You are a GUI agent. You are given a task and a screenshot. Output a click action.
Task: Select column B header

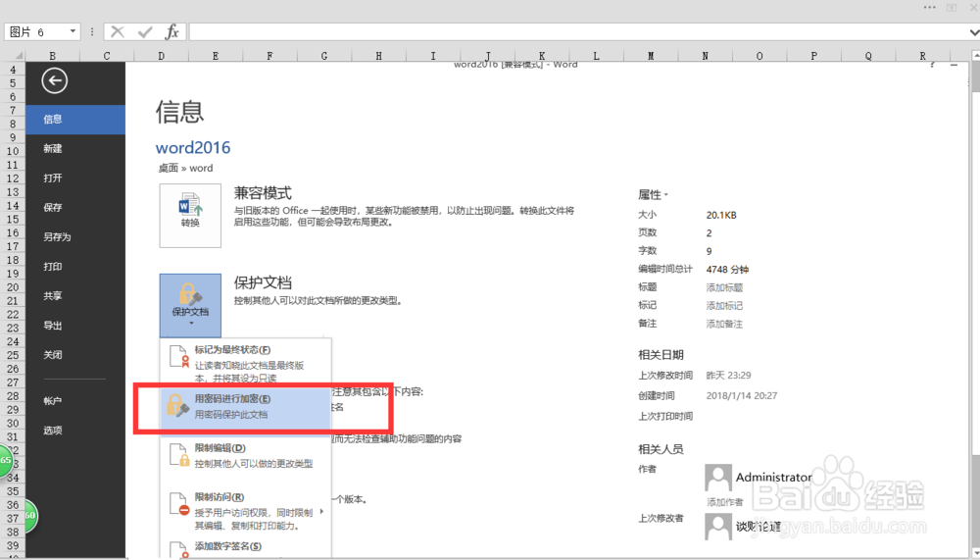click(x=53, y=56)
